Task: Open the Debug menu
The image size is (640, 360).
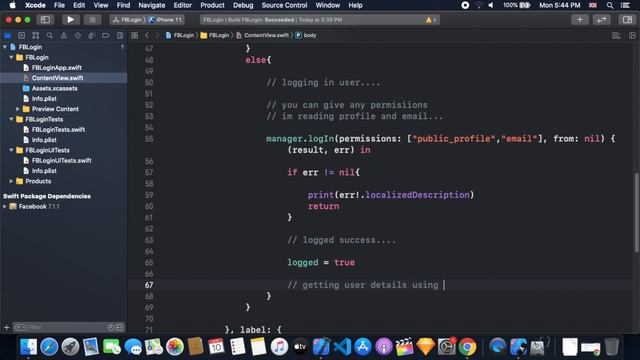Action: point(243,5)
